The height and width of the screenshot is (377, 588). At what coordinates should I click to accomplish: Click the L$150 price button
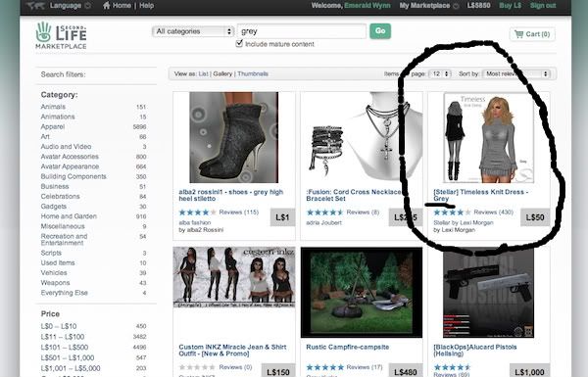(x=278, y=371)
